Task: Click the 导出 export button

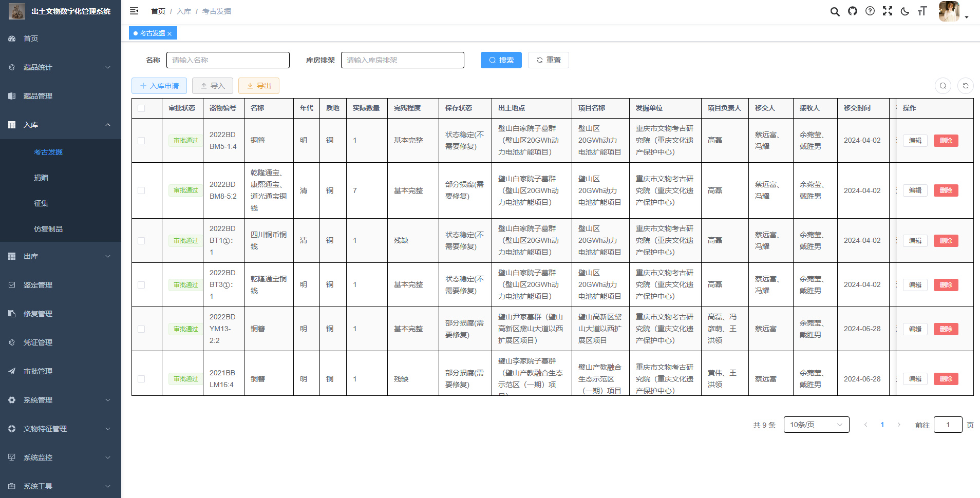Action: tap(258, 86)
